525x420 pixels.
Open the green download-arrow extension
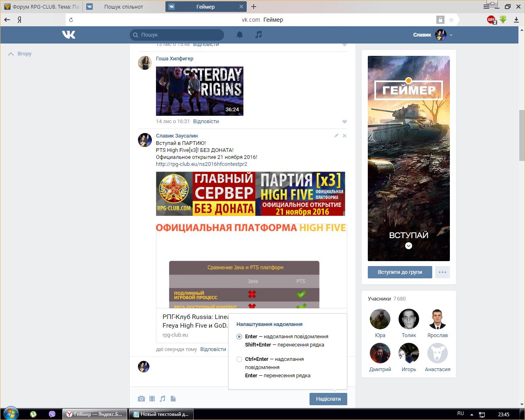pyautogui.click(x=503, y=19)
